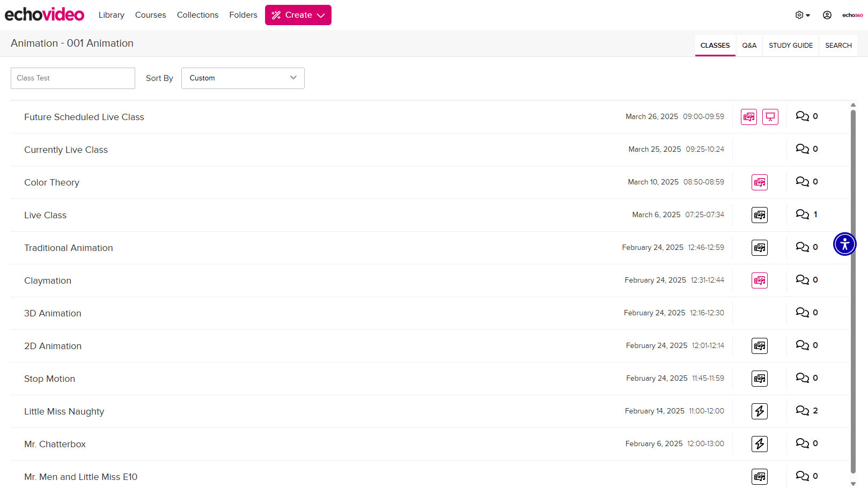Open Little Miss Naughty lightning icon

759,411
